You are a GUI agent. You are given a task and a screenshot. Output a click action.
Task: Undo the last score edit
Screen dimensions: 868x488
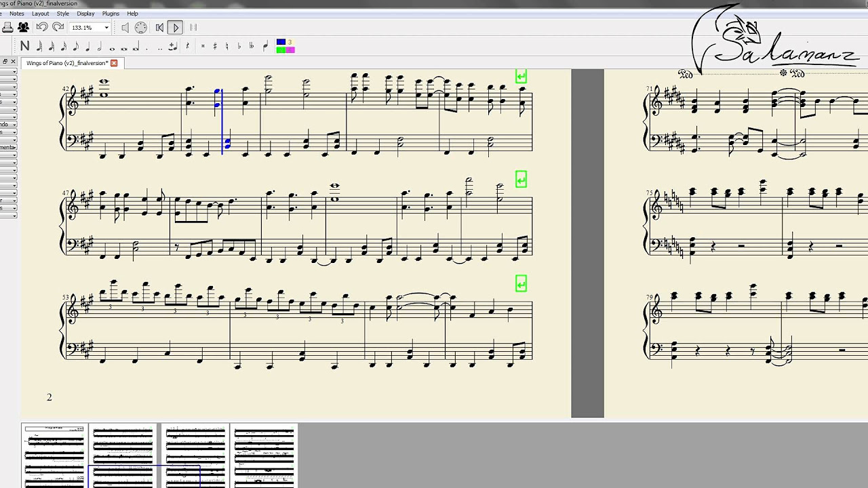(42, 28)
